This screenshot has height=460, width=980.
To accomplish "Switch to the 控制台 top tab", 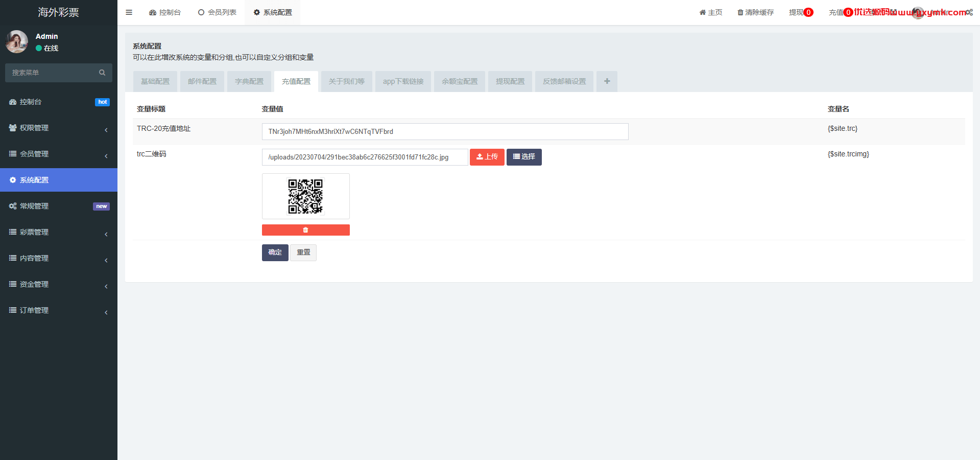I will click(165, 12).
